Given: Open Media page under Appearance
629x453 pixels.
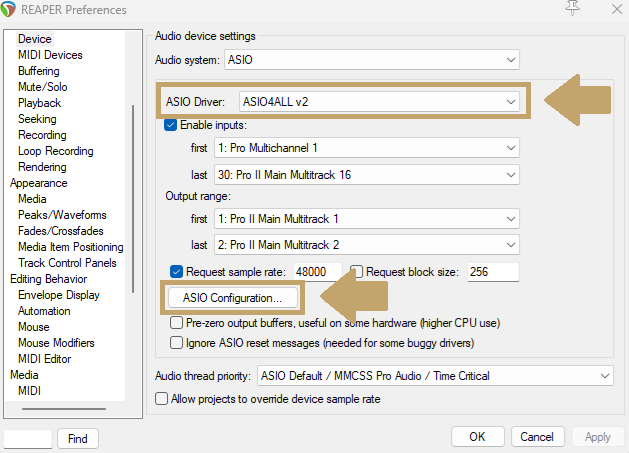Looking at the screenshot, I should [32, 199].
